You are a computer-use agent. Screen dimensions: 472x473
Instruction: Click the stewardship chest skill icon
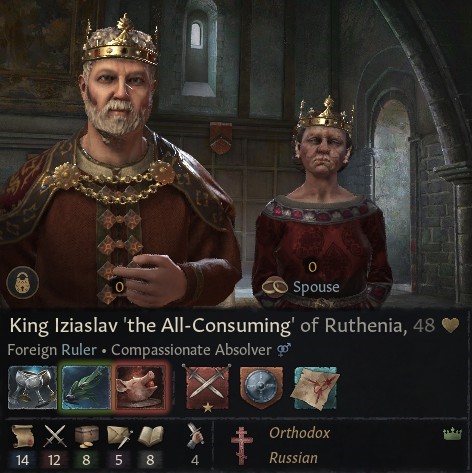86,436
